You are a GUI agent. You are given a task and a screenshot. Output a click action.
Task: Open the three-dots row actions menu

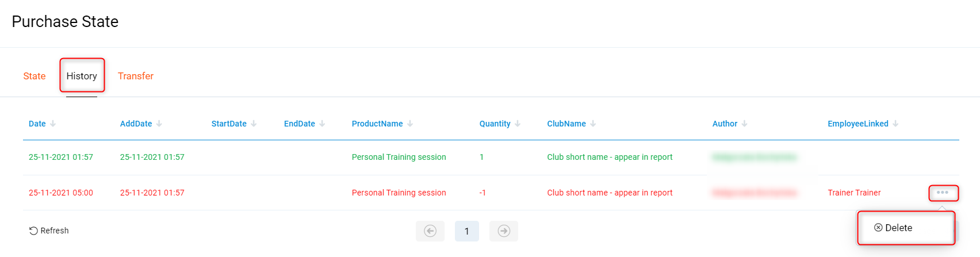(x=943, y=193)
